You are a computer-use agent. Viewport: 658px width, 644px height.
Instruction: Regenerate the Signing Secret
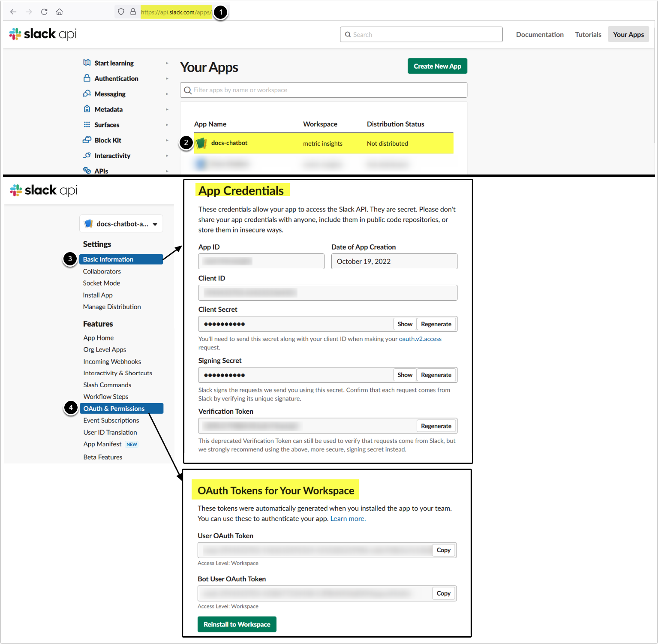click(x=436, y=375)
